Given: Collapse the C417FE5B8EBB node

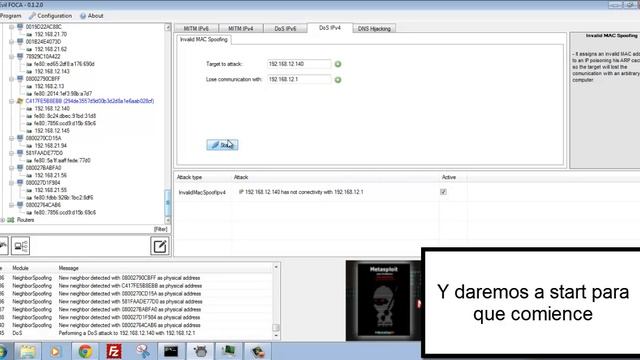Looking at the screenshot, I should pyautogui.click(x=11, y=101).
